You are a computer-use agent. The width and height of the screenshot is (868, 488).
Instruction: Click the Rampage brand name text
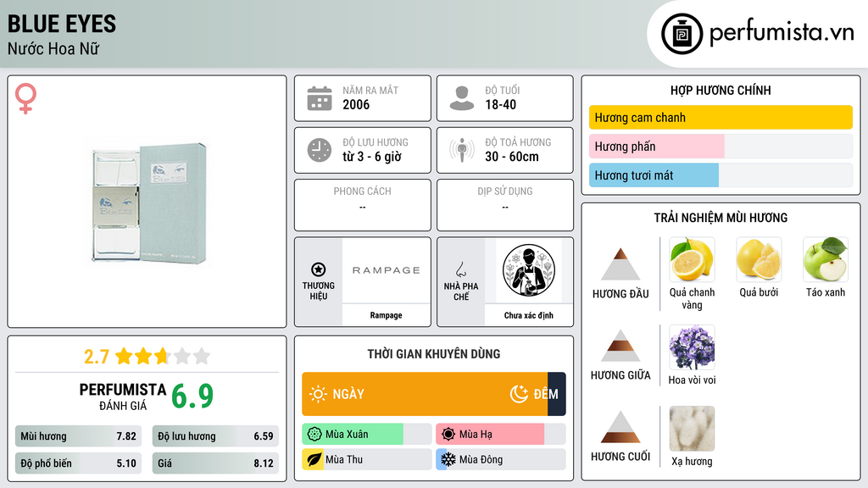click(387, 315)
